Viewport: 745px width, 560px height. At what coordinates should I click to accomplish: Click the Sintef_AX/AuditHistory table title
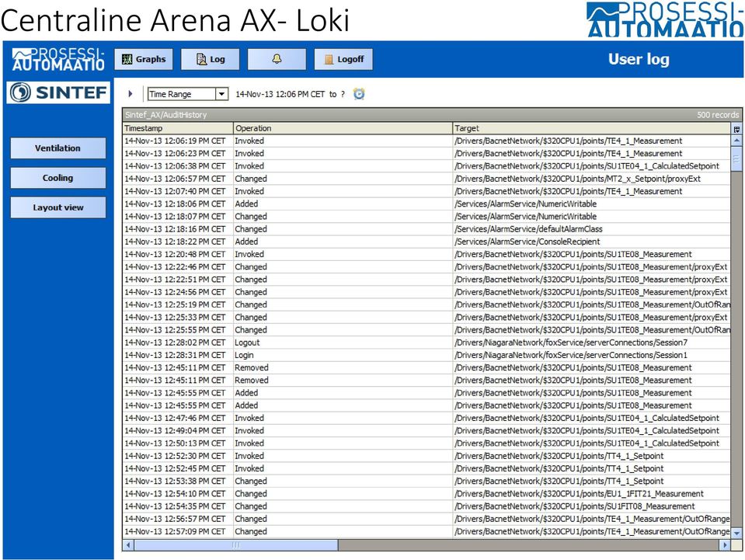click(165, 115)
